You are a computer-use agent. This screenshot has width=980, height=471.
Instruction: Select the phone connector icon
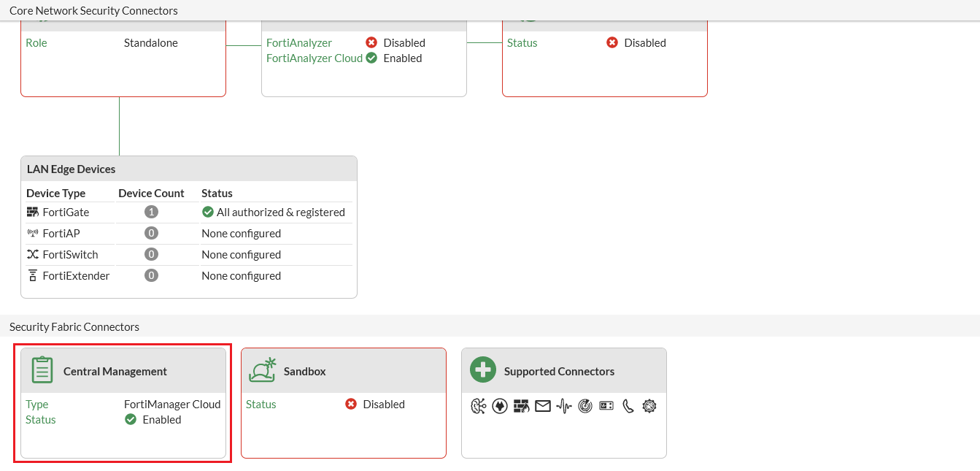point(628,405)
